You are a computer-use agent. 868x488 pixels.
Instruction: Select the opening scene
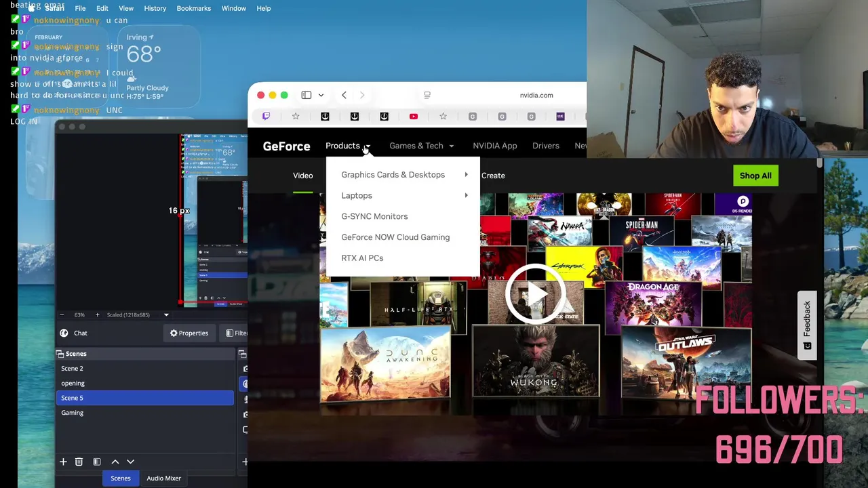pyautogui.click(x=145, y=384)
